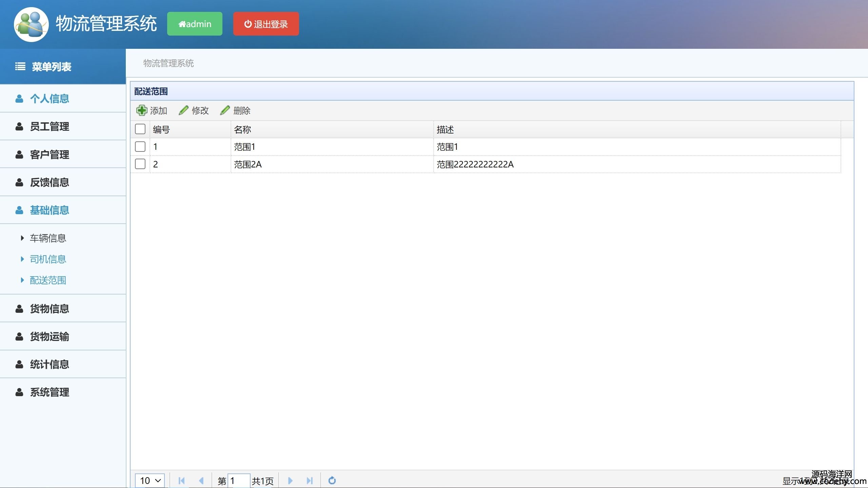The width and height of the screenshot is (868, 488).
Task: Click the Edit pencil icon
Action: 183,110
